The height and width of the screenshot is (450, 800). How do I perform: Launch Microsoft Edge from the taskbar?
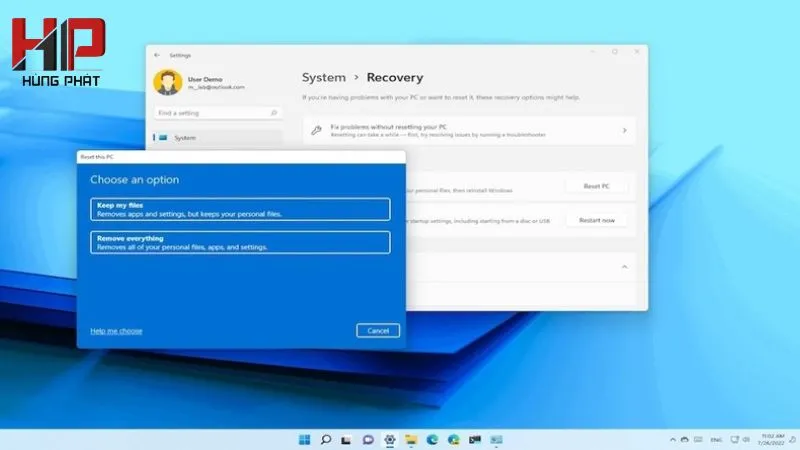(x=433, y=440)
